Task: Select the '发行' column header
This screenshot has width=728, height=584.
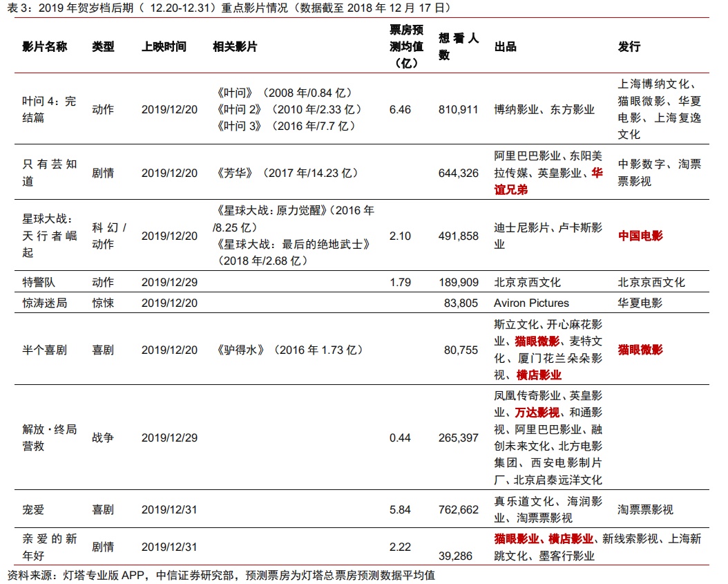Action: click(629, 46)
